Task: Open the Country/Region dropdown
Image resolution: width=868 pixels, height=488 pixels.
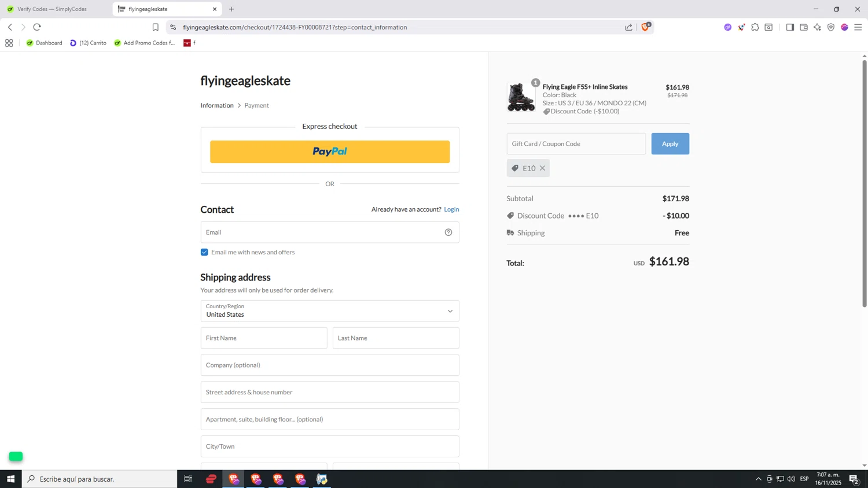Action: [x=330, y=311]
